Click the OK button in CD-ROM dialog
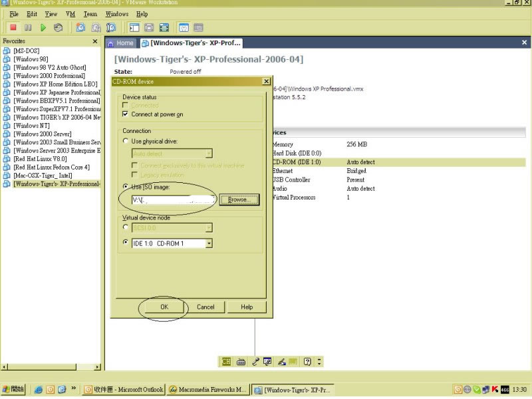532x399 pixels. tap(164, 307)
